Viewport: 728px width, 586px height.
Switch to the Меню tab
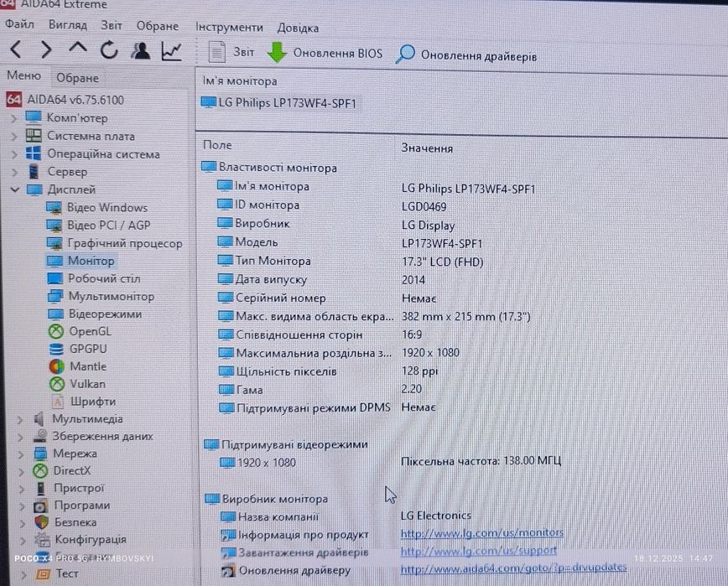(23, 75)
